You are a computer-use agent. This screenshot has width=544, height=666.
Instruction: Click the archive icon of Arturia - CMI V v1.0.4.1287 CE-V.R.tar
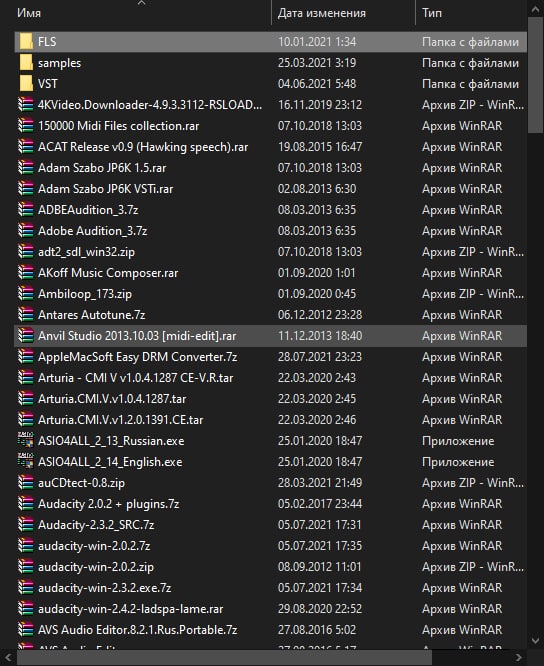pyautogui.click(x=25, y=378)
